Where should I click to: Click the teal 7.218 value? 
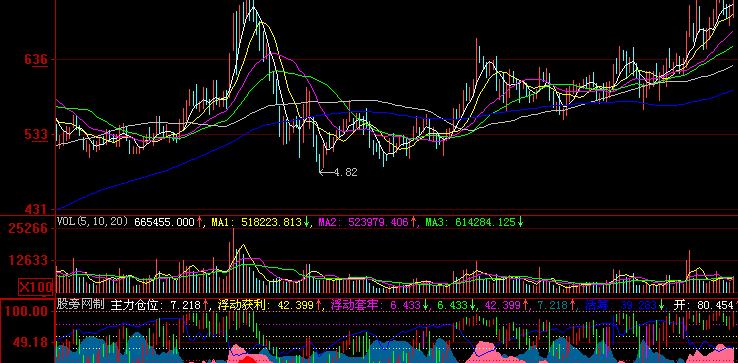point(554,305)
